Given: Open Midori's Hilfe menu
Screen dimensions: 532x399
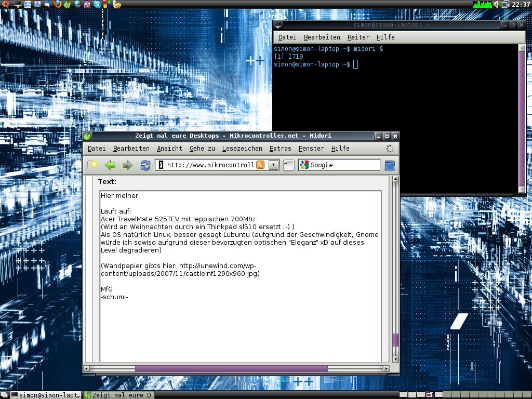Looking at the screenshot, I should [340, 149].
